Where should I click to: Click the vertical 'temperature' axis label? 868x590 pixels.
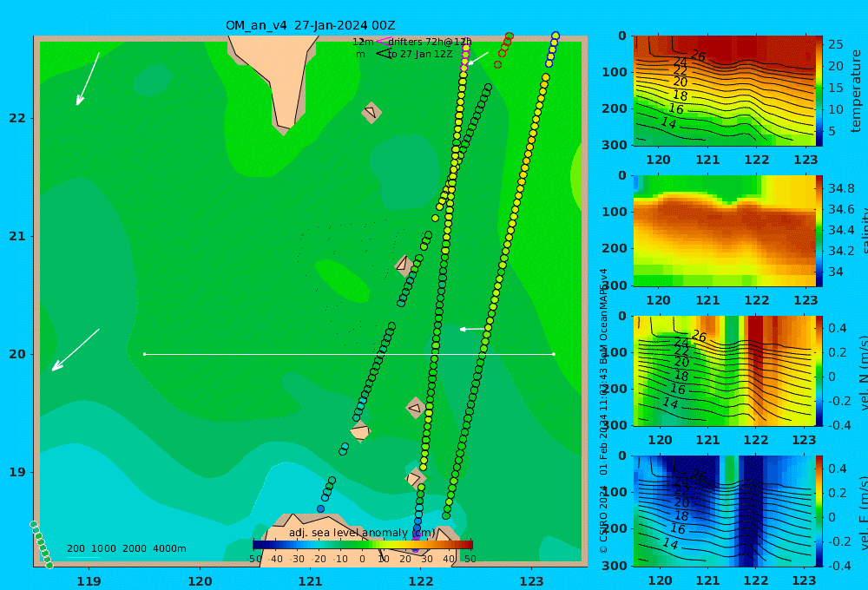(856, 91)
